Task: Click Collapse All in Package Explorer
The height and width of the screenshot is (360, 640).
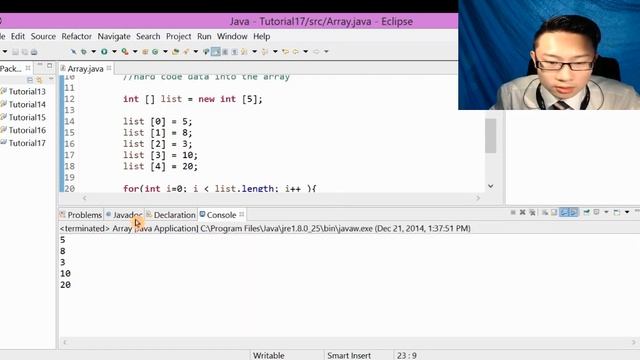Action: (30, 80)
